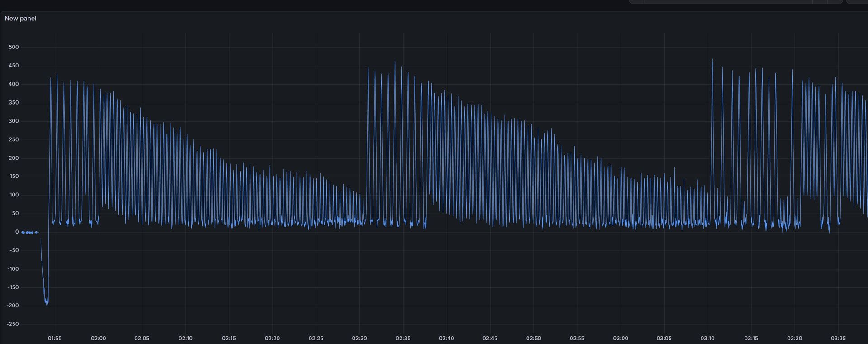This screenshot has height=344, width=868.
Task: Click the 450 value on y-axis
Action: (x=14, y=66)
